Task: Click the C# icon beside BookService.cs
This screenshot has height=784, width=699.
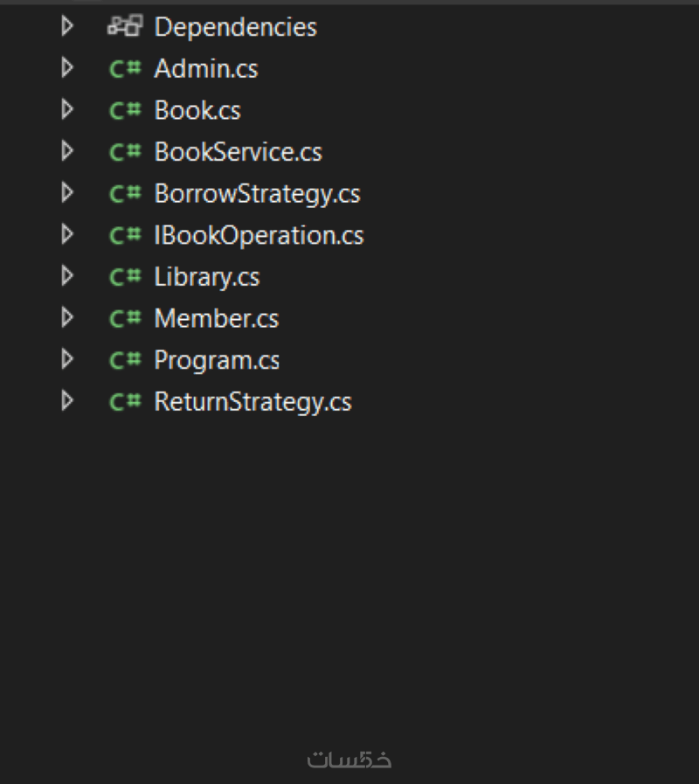Action: (x=124, y=152)
